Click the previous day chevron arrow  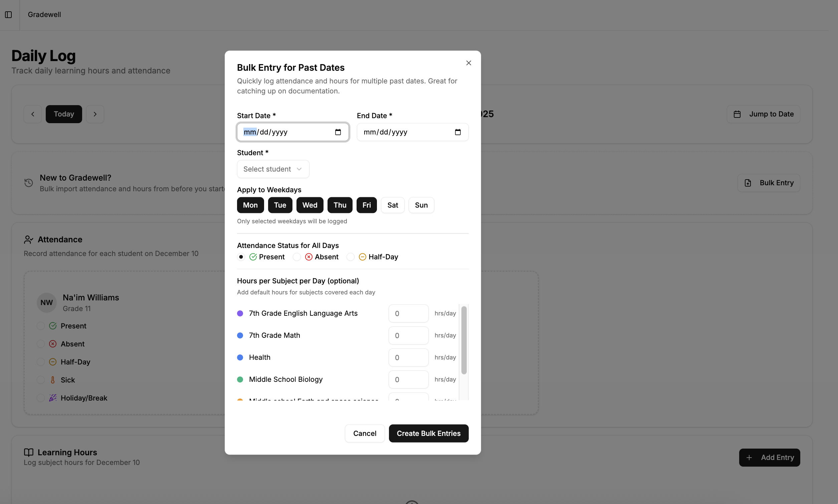(x=33, y=114)
